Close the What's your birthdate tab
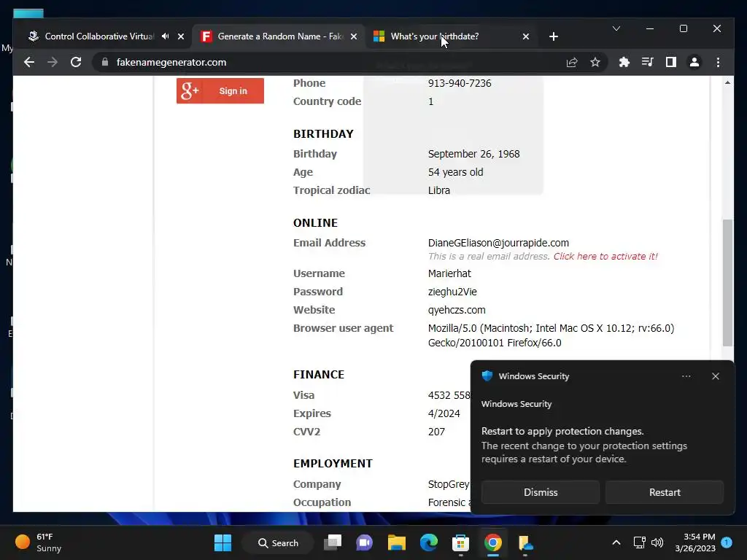This screenshot has width=747, height=560. [526, 36]
